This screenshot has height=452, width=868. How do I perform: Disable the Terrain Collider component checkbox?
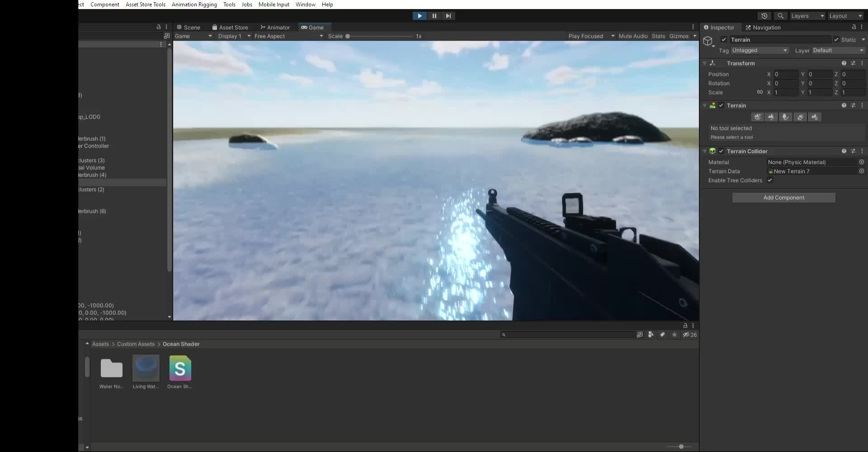[x=722, y=151]
